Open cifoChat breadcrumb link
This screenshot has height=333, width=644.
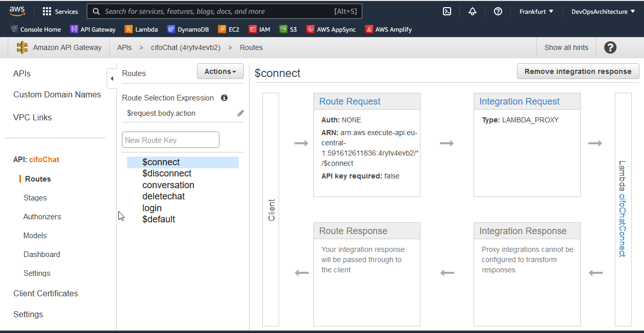186,47
